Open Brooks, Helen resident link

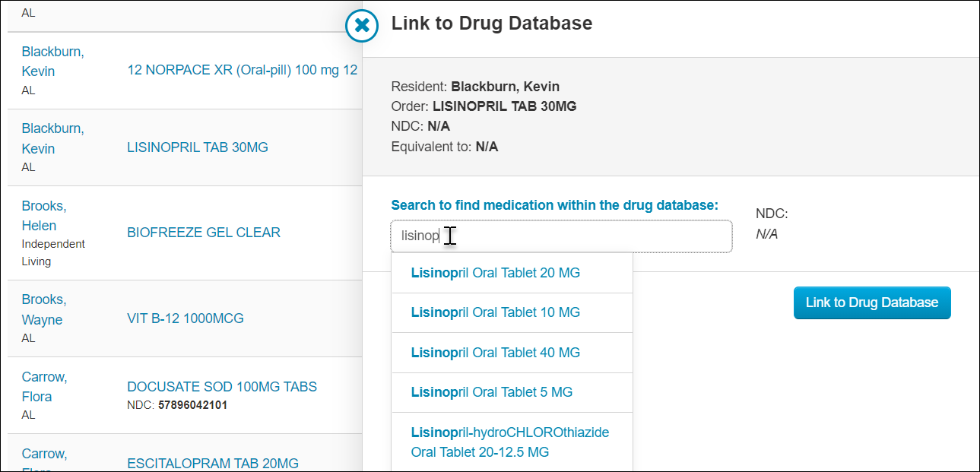[44, 216]
